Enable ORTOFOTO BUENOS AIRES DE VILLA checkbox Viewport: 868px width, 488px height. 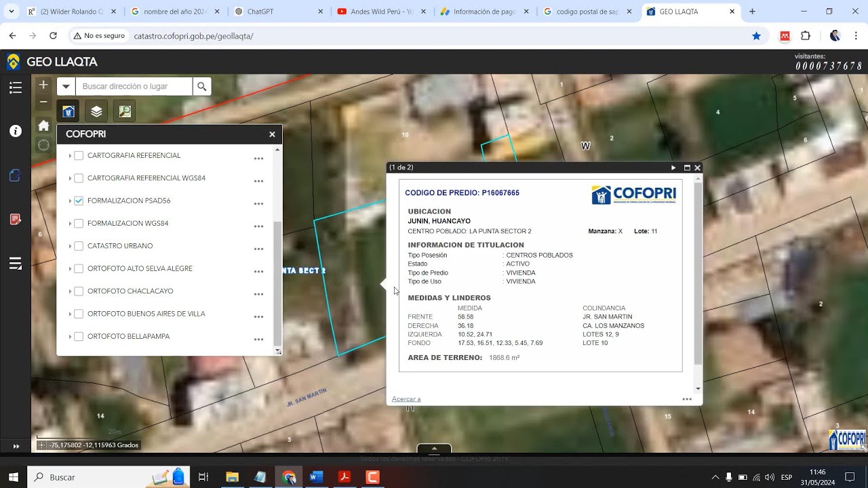[79, 314]
